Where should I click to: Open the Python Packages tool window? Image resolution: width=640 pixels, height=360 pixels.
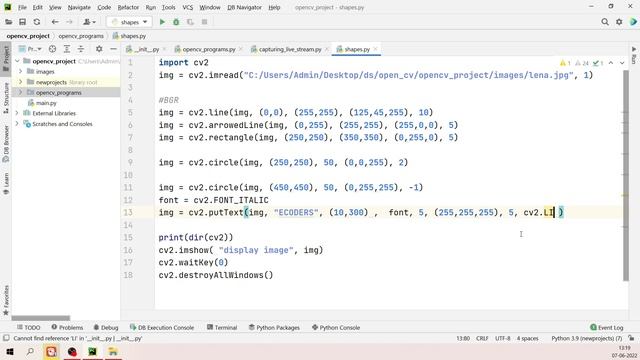click(x=274, y=327)
